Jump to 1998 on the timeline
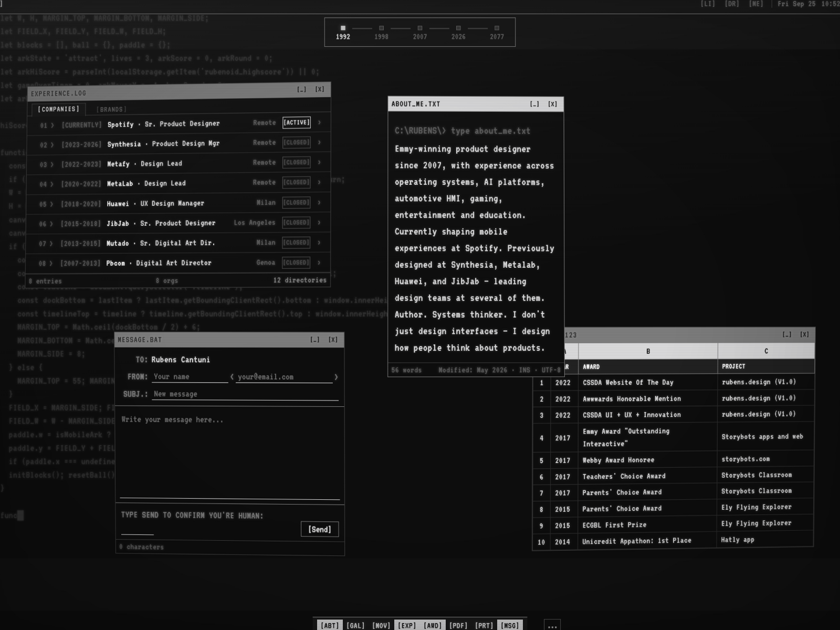This screenshot has width=840, height=630. [381, 33]
